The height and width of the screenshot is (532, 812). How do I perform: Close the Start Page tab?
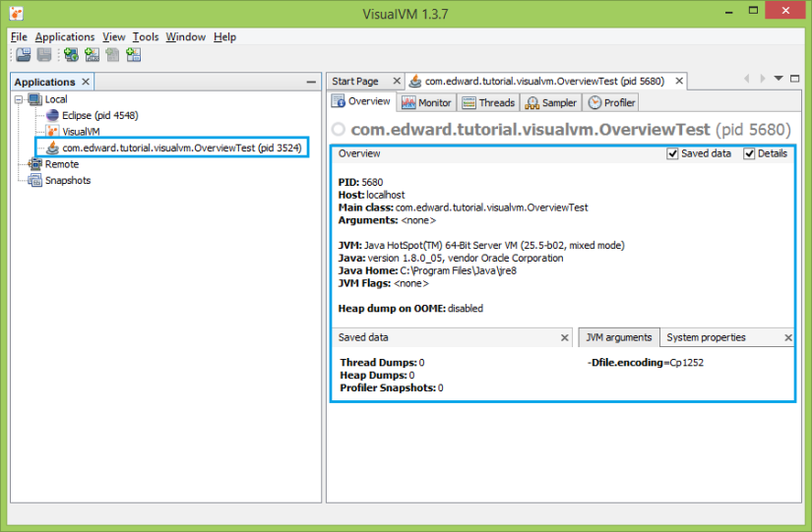397,81
